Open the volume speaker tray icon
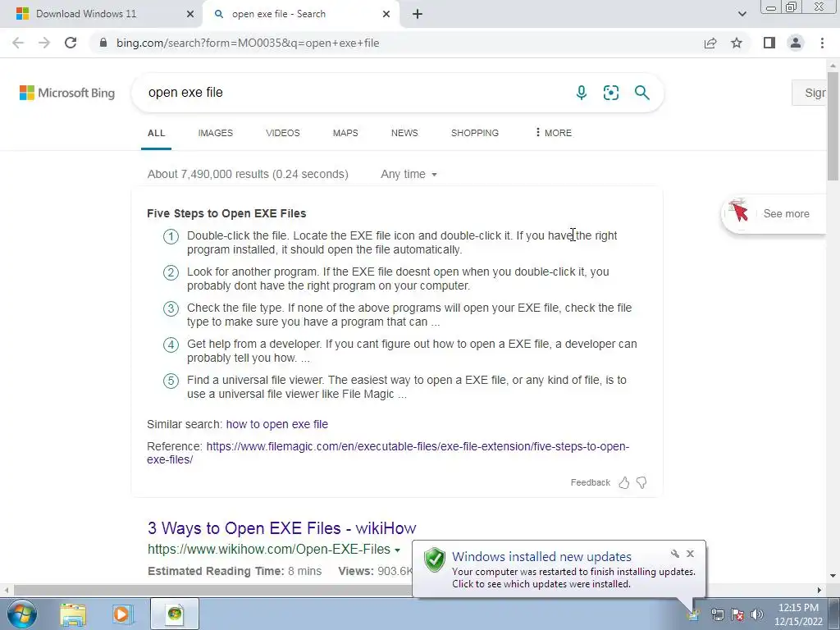 tap(757, 614)
